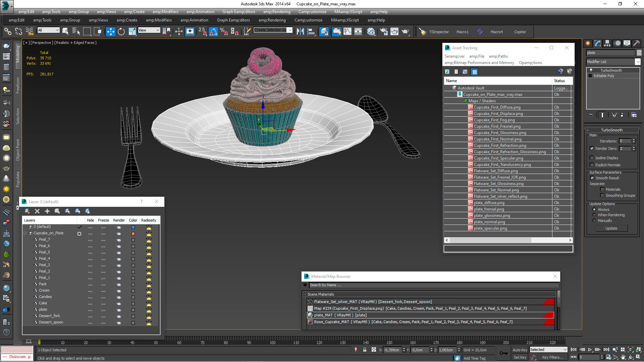Open Bitmap Performance and Memory menu

click(x=479, y=63)
